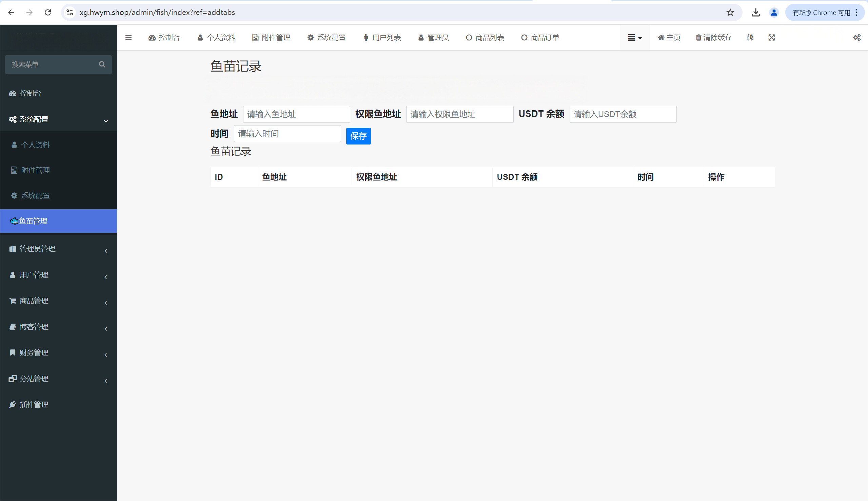Bookmark page with star icon
Viewport: 868px width, 501px height.
coord(730,13)
